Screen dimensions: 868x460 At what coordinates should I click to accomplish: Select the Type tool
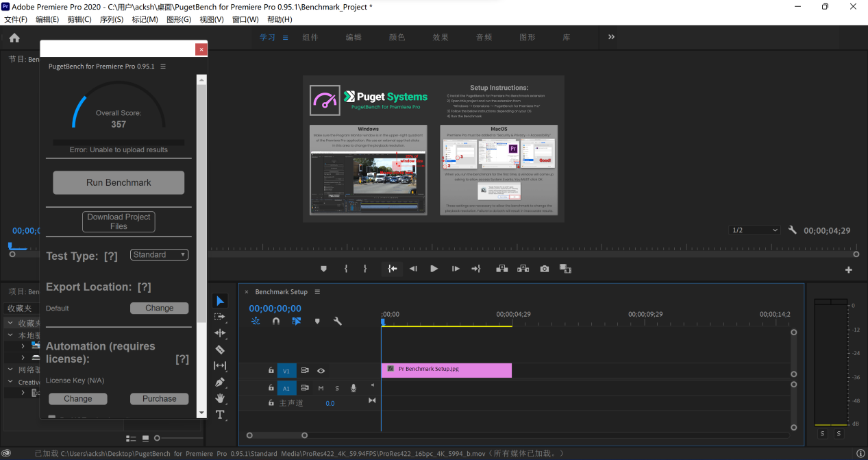point(220,414)
